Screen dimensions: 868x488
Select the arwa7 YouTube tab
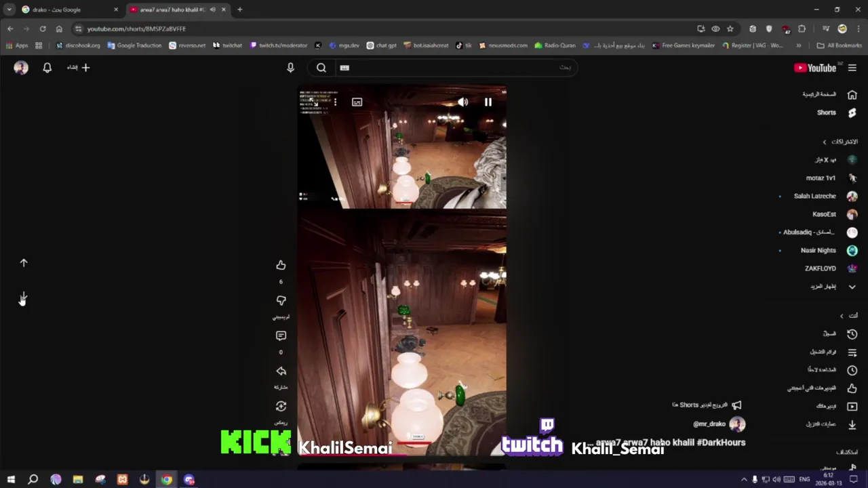178,9
